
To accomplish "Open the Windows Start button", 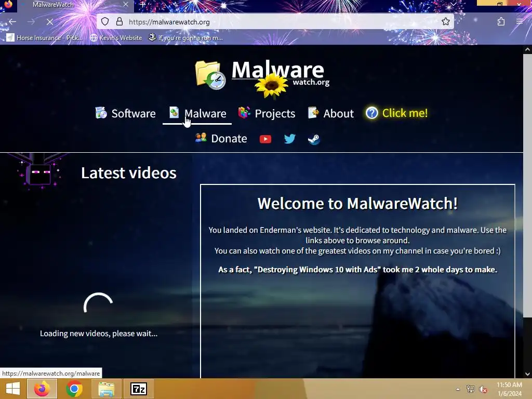I will 13,389.
